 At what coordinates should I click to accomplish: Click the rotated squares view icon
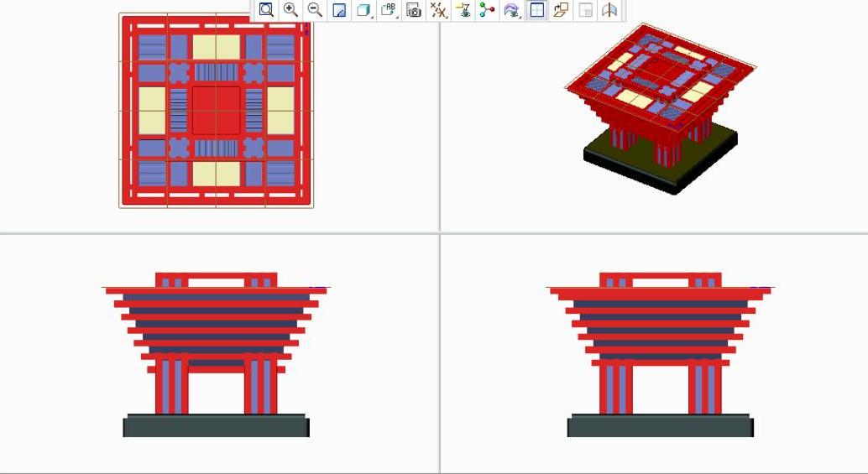click(x=561, y=10)
